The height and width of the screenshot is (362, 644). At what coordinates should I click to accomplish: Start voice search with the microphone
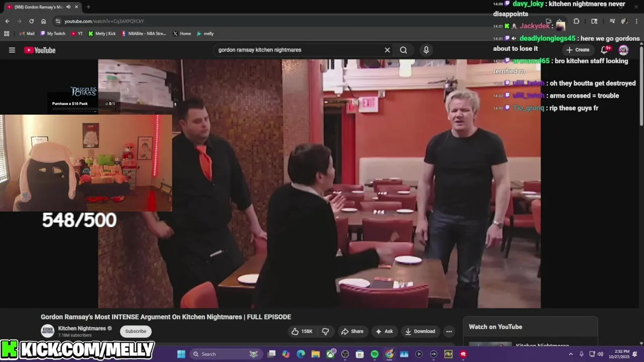[426, 50]
